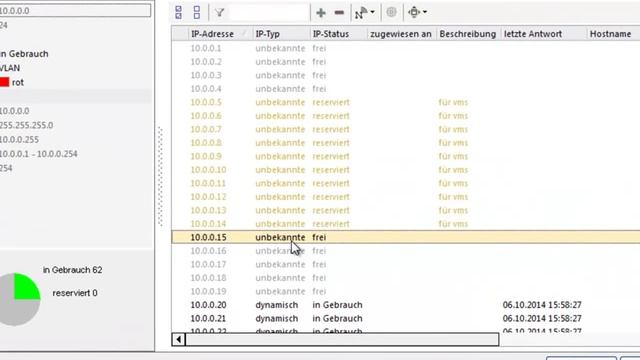The width and height of the screenshot is (640, 360).
Task: Select reserved row 10.0.0.10
Action: pyautogui.click(x=406, y=169)
